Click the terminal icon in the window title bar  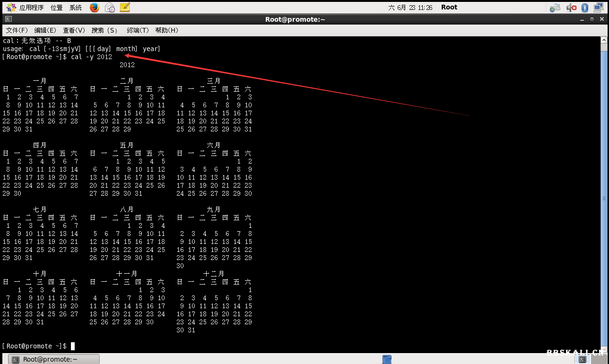(x=8, y=19)
